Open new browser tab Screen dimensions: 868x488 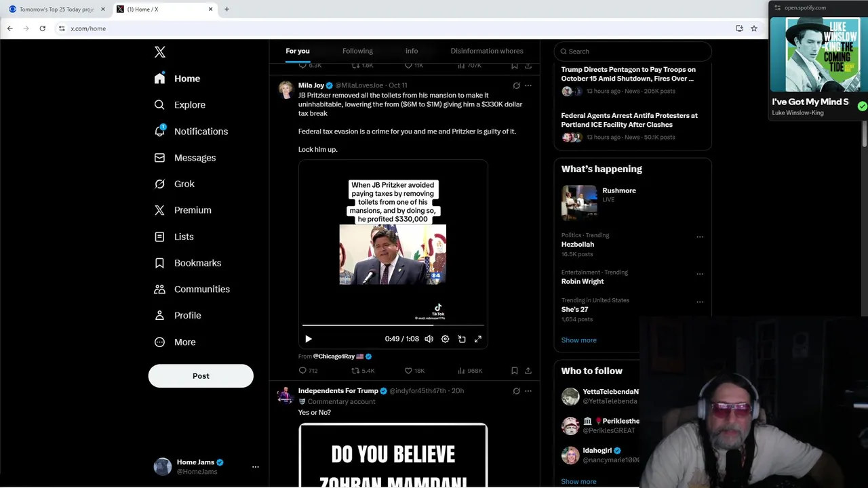click(226, 9)
